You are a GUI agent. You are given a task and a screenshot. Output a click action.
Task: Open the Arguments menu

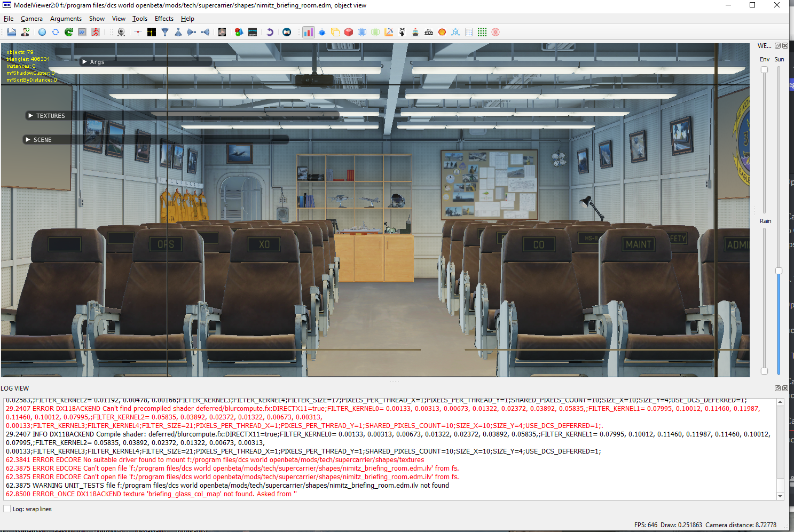(x=66, y=19)
